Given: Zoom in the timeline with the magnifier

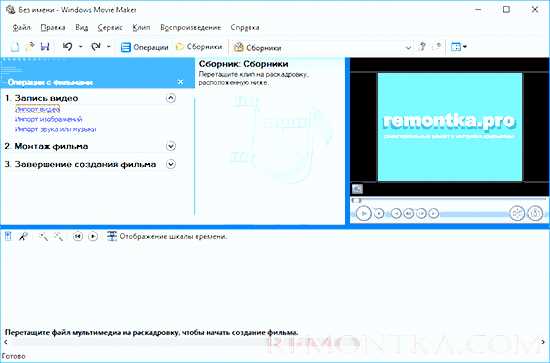Looking at the screenshot, I should (43, 237).
